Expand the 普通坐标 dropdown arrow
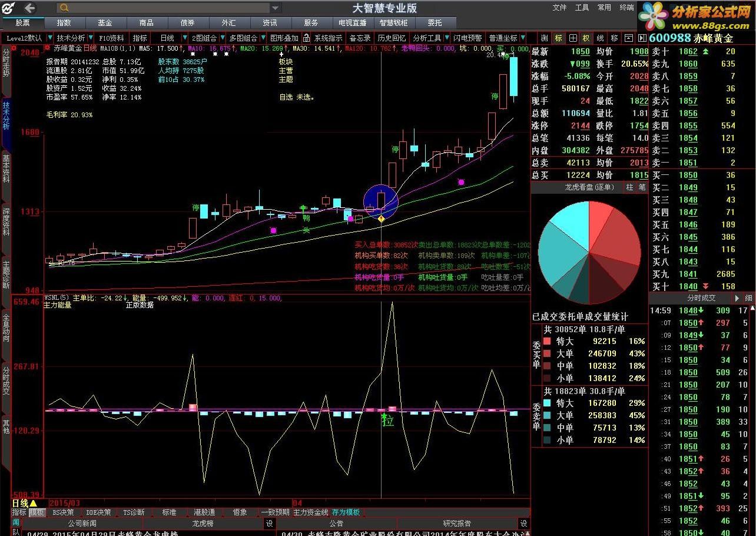The height and width of the screenshot is (536, 756). 523,38
